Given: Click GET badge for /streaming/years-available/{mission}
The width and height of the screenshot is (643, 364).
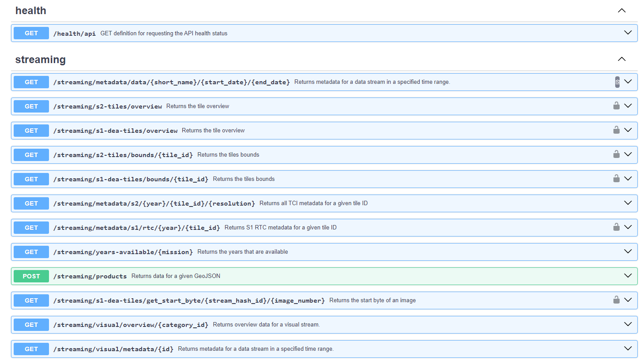Looking at the screenshot, I should tap(31, 252).
